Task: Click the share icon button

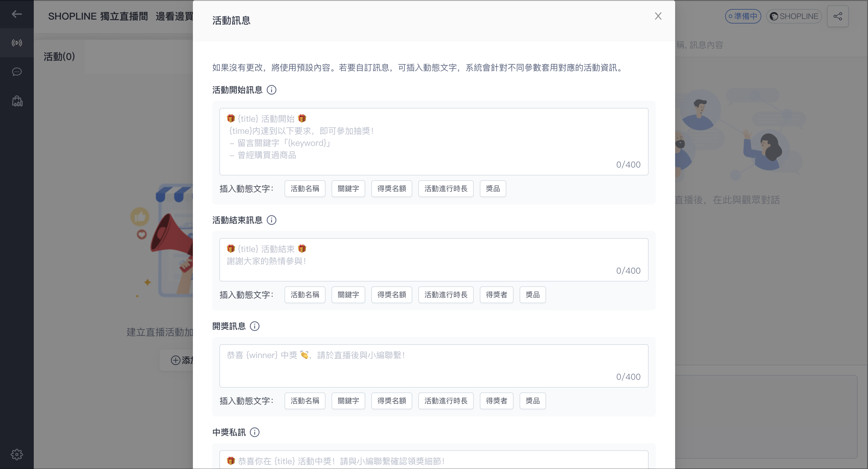Action: coord(838,16)
